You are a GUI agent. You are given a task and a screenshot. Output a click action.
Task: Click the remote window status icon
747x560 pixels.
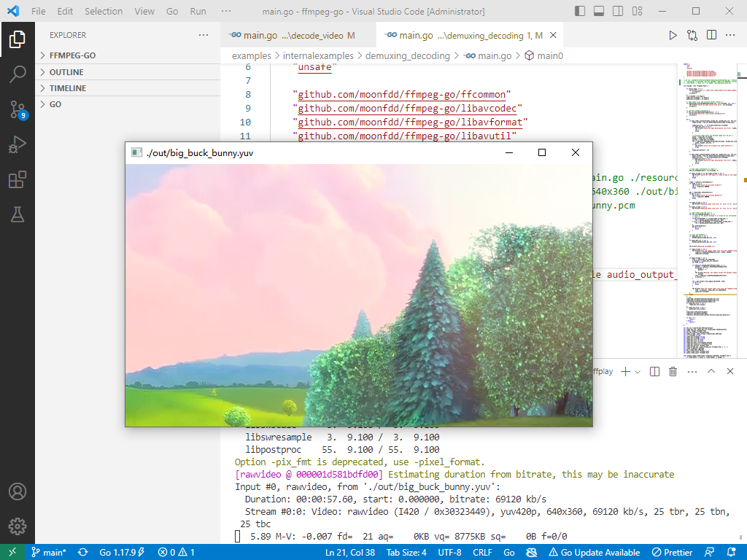(12, 552)
